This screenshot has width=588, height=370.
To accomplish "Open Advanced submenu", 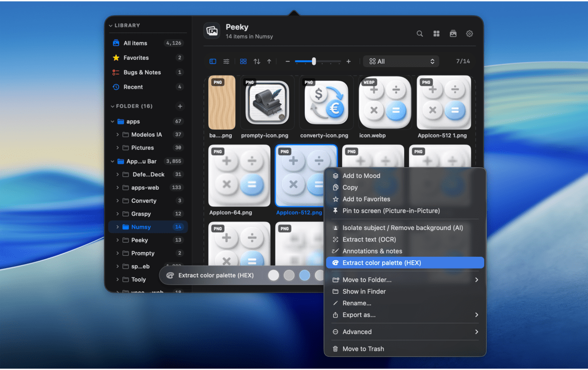I will pyautogui.click(x=405, y=332).
